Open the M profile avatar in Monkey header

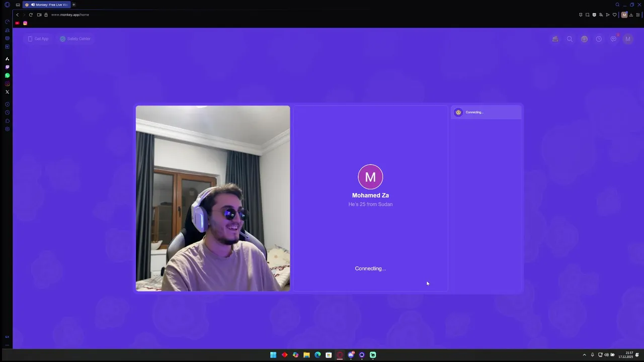pyautogui.click(x=628, y=39)
